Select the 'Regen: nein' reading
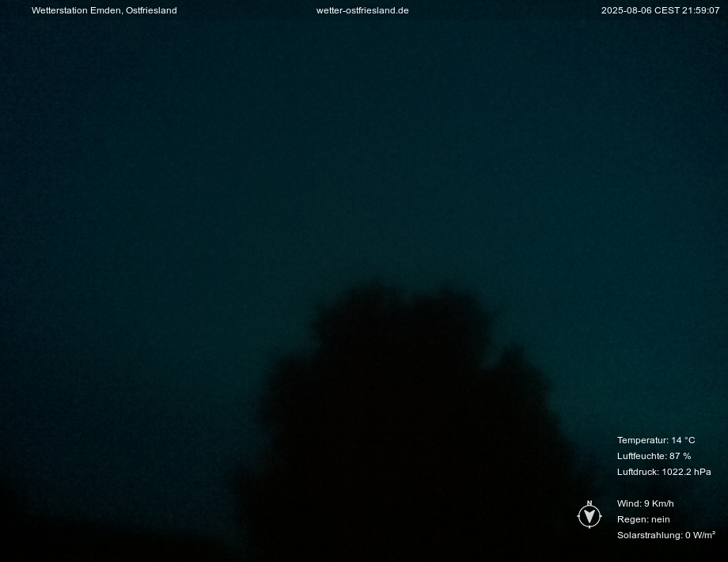 (x=643, y=519)
